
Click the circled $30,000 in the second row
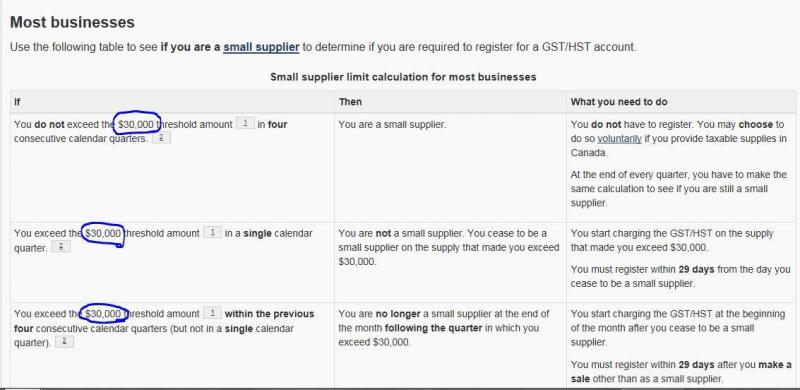tap(103, 233)
